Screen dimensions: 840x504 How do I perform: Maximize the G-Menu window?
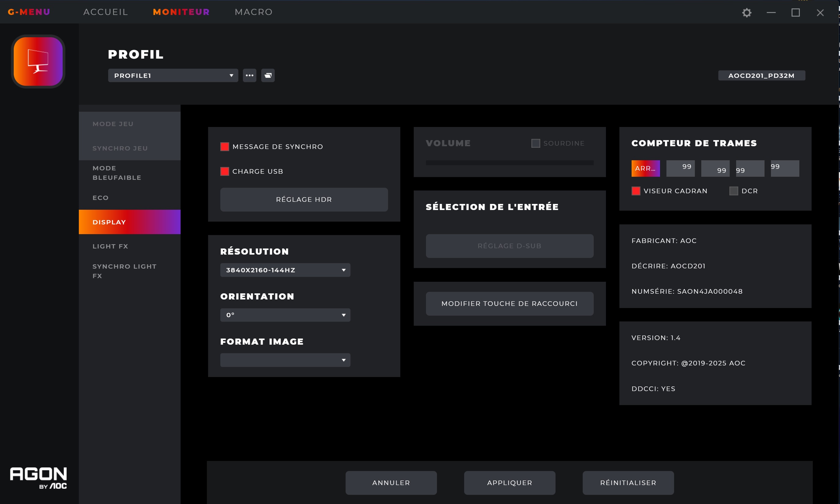[795, 13]
